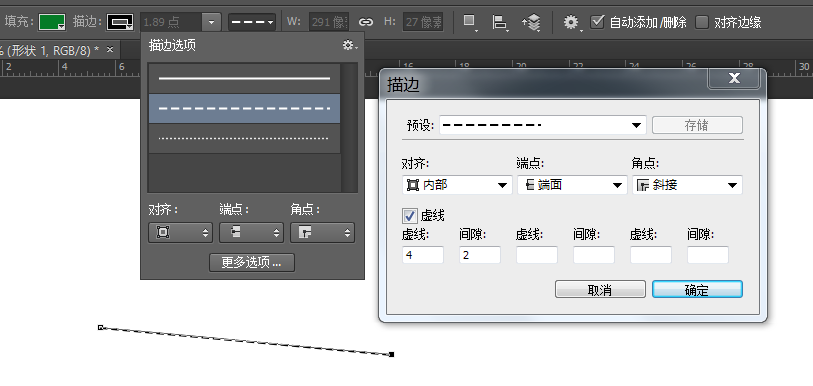Open the dashed stroke type dropdown in options bar
This screenshot has height=386, width=813.
[x=252, y=22]
